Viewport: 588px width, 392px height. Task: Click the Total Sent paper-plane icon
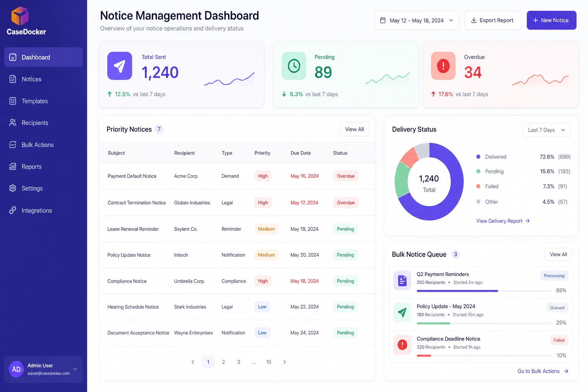click(119, 66)
